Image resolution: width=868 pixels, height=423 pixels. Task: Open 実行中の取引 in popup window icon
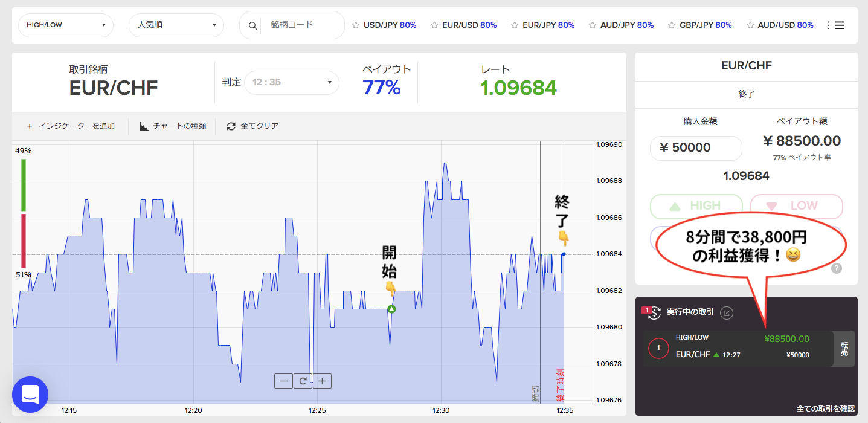(x=727, y=312)
